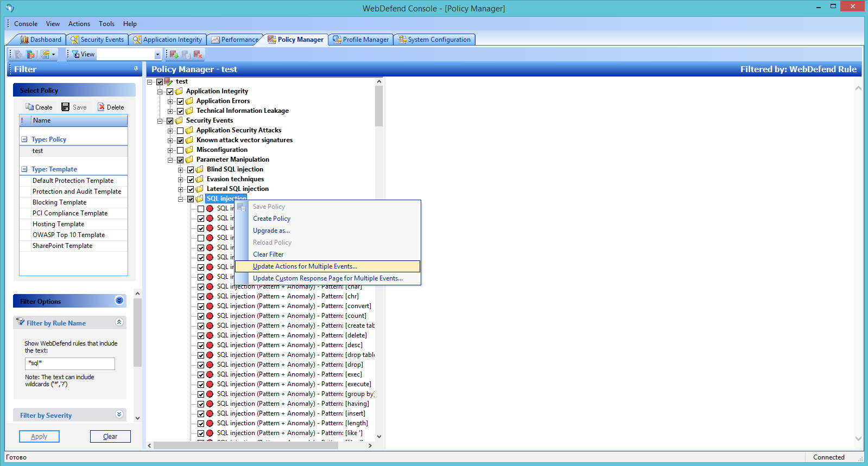Collapse the Parameter Manipulation node
This screenshot has width=868, height=466.
click(x=170, y=160)
